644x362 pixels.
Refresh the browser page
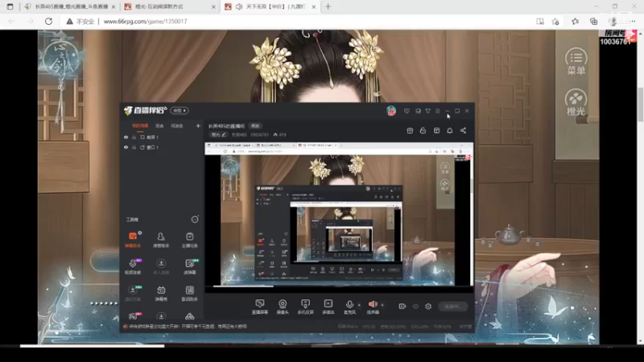(x=48, y=22)
